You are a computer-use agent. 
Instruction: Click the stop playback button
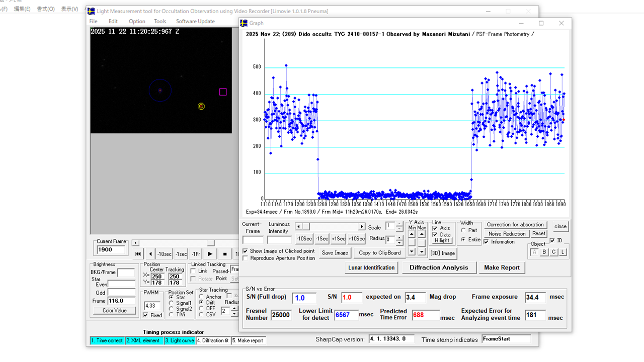[225, 254]
